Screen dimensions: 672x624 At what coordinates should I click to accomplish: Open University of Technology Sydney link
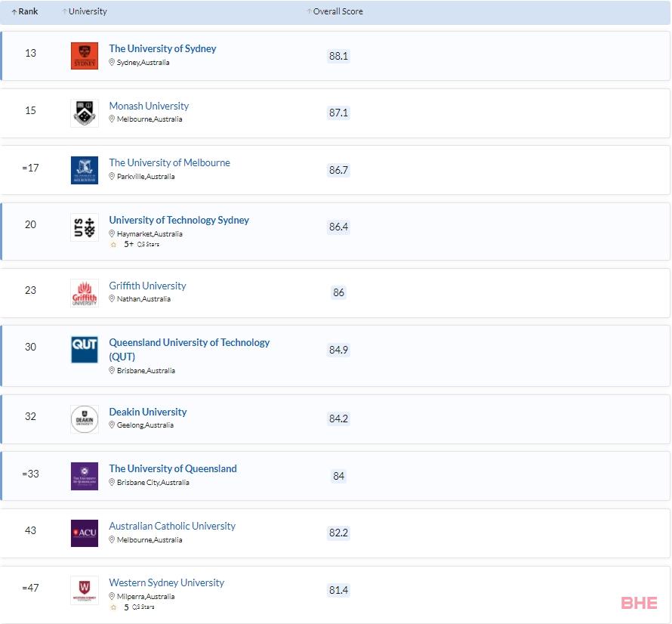click(179, 220)
